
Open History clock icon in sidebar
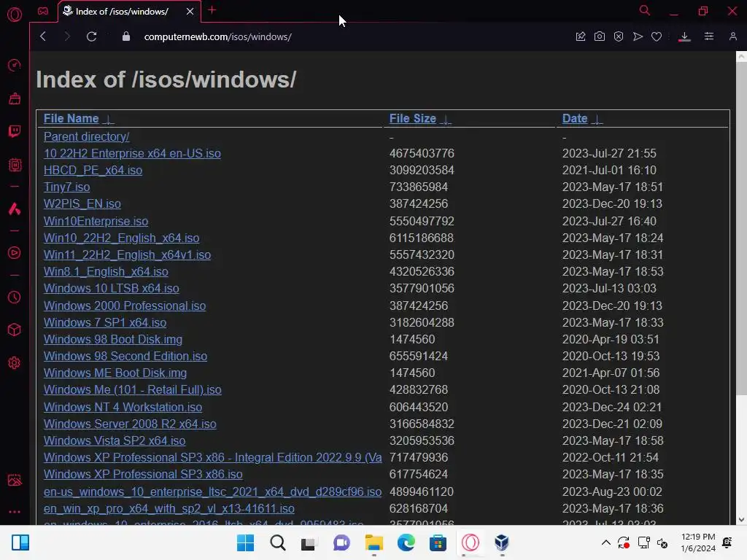[15, 297]
